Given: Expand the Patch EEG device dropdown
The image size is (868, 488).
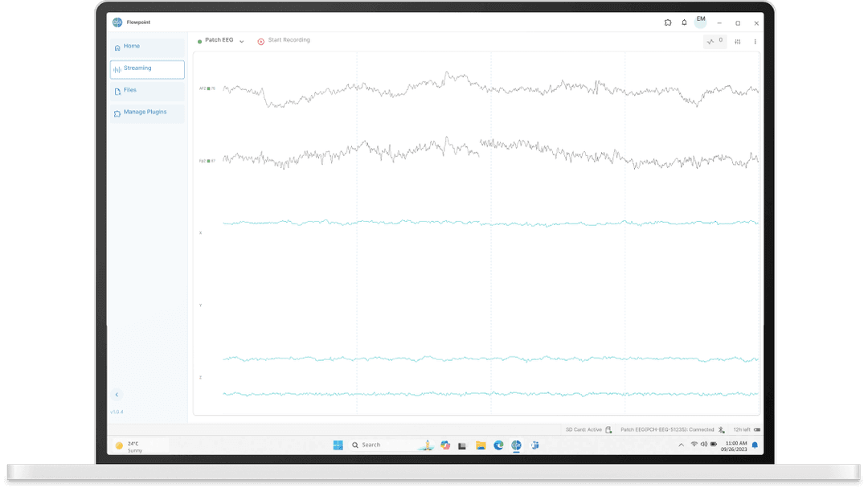Looking at the screenshot, I should (x=241, y=41).
